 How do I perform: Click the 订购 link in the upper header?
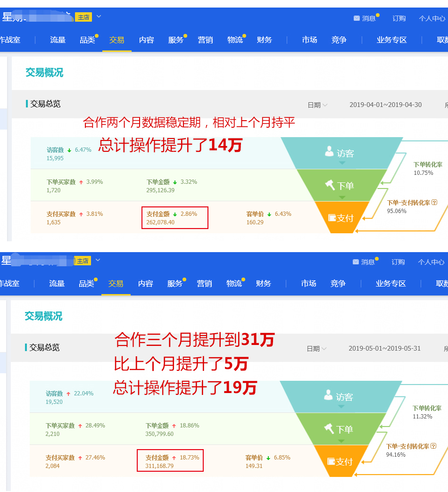399,18
